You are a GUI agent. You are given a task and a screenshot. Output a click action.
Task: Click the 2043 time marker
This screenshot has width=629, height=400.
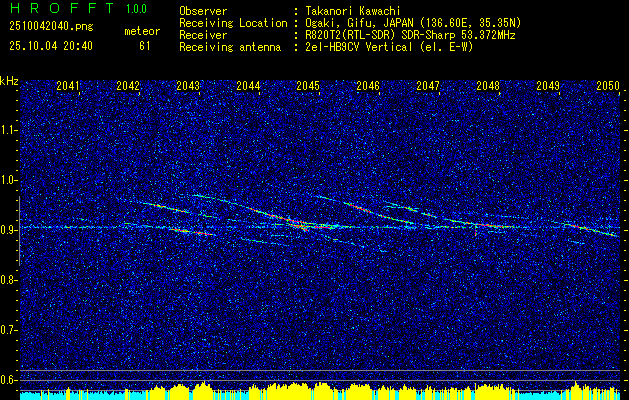[x=188, y=86]
